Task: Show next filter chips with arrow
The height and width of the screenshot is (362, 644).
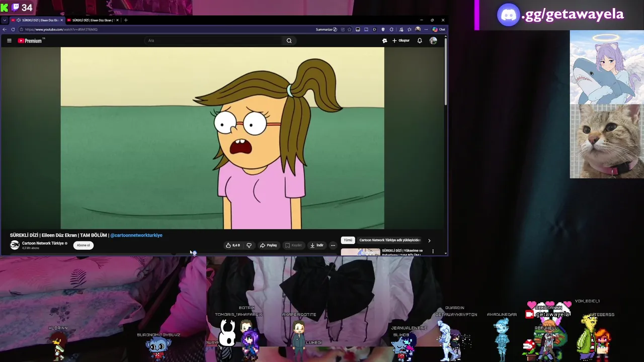Action: pos(429,240)
